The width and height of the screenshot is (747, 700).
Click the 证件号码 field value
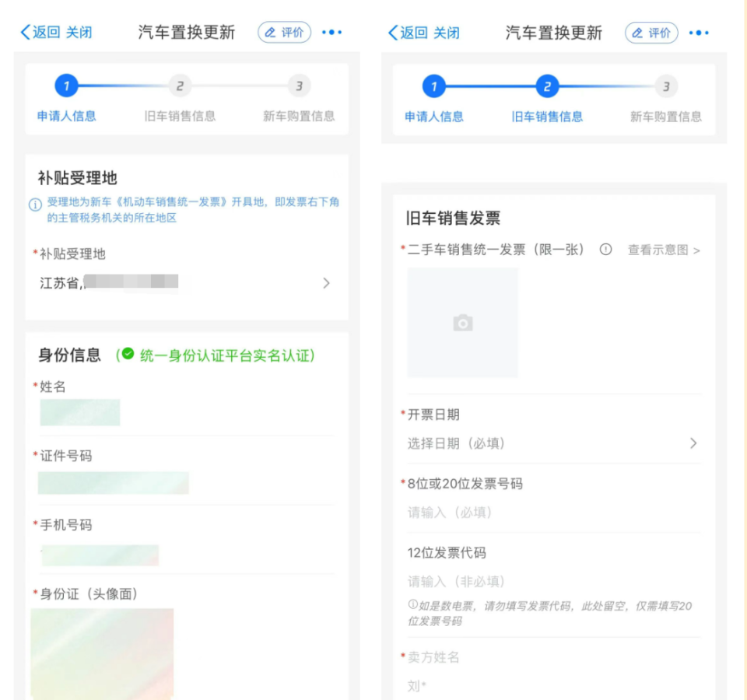(x=114, y=483)
